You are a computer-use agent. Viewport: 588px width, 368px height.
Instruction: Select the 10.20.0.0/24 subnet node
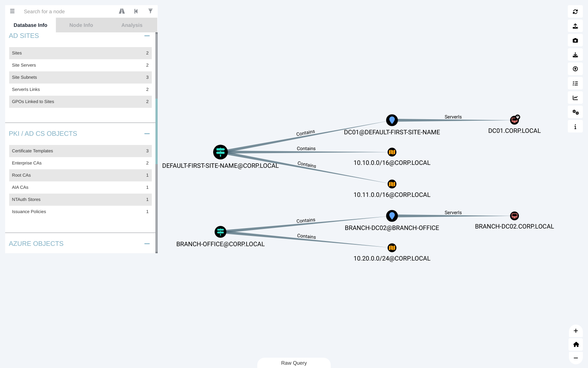[392, 248]
